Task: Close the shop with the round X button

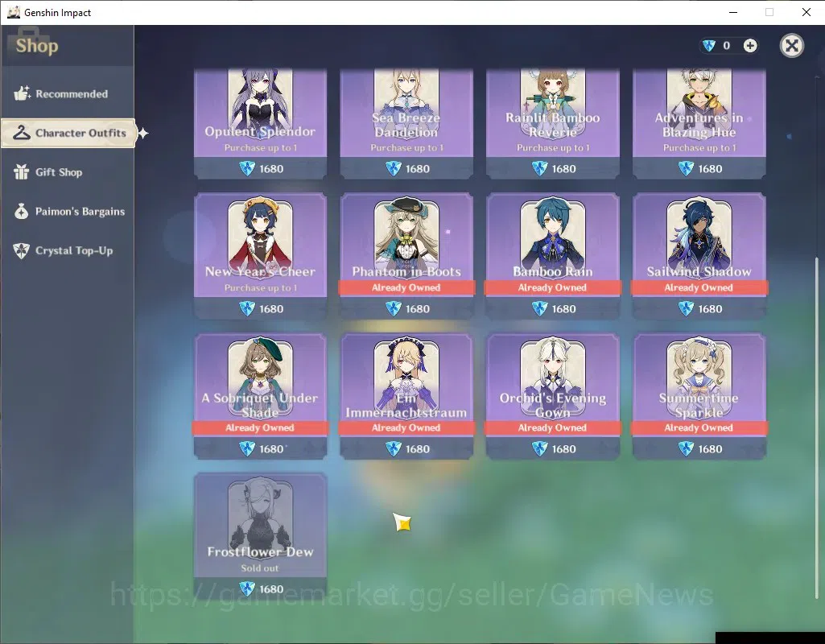Action: [x=791, y=46]
